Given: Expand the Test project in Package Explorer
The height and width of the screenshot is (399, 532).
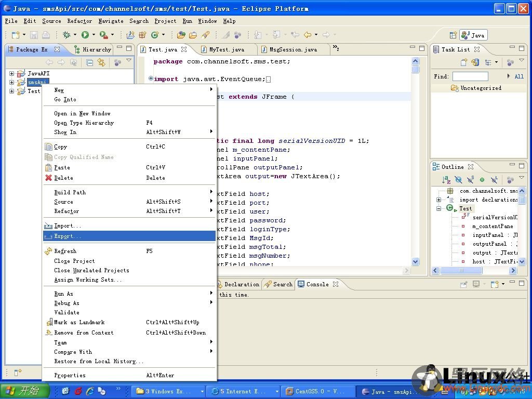Looking at the screenshot, I should (11, 91).
